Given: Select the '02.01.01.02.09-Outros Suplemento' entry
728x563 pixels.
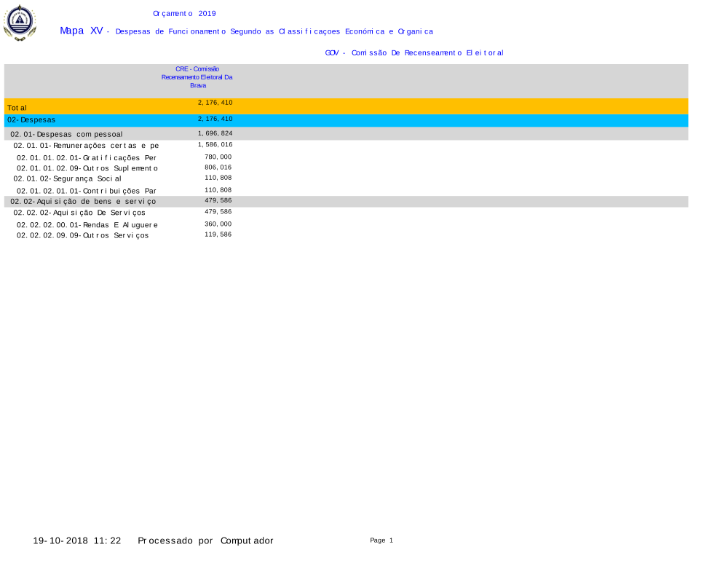Looking at the screenshot, I should [x=87, y=168].
